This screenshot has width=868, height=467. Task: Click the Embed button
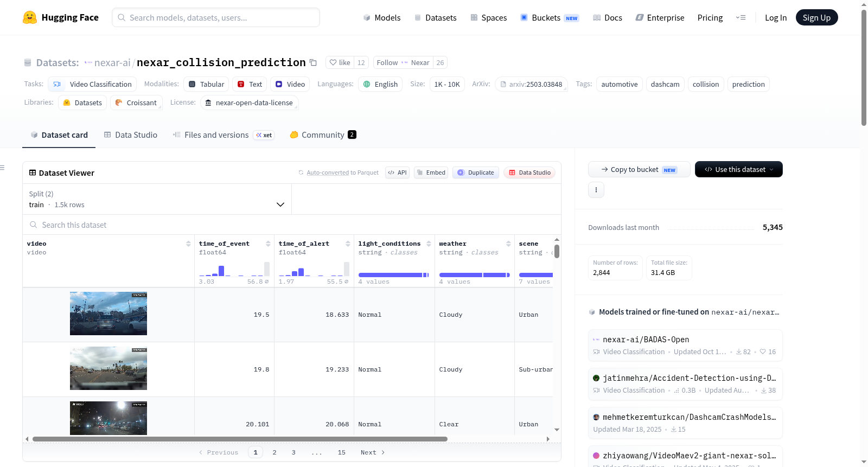pyautogui.click(x=431, y=172)
